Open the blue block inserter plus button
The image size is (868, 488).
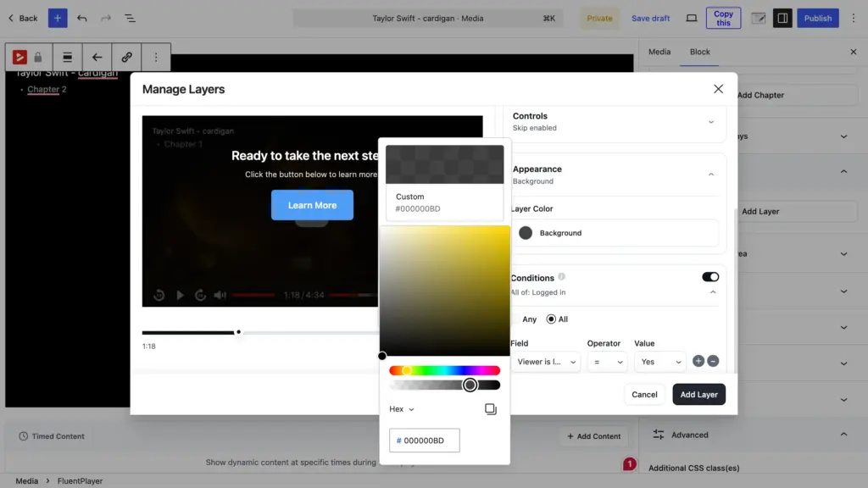click(58, 19)
